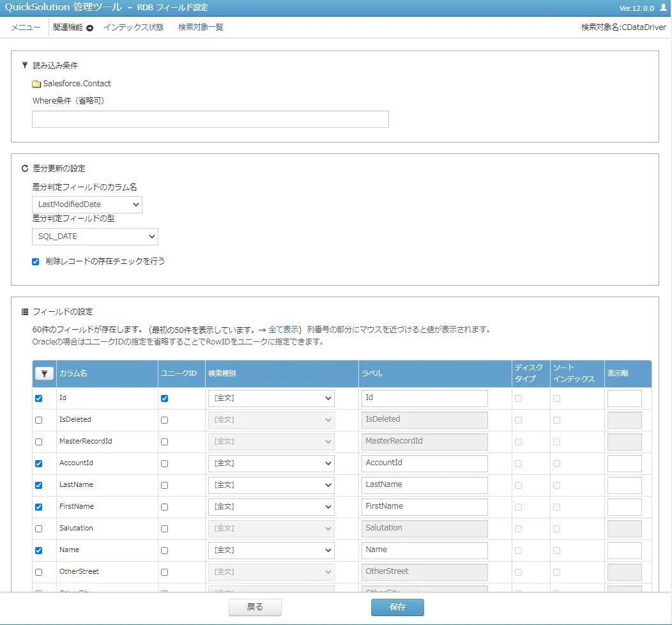Uncheck the LastName column checkbox
This screenshot has width=672, height=625.
(x=39, y=485)
